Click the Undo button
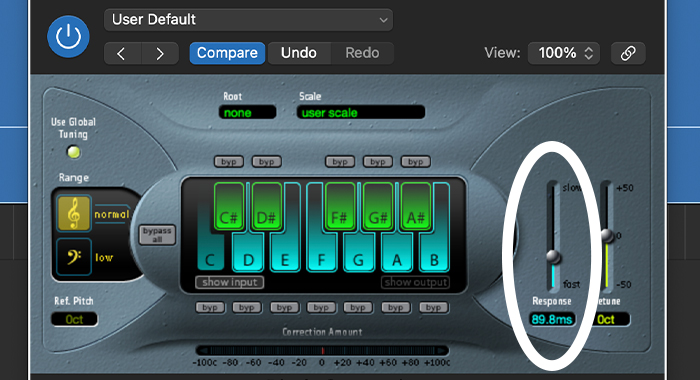Viewport: 700px width, 380px height. 299,54
